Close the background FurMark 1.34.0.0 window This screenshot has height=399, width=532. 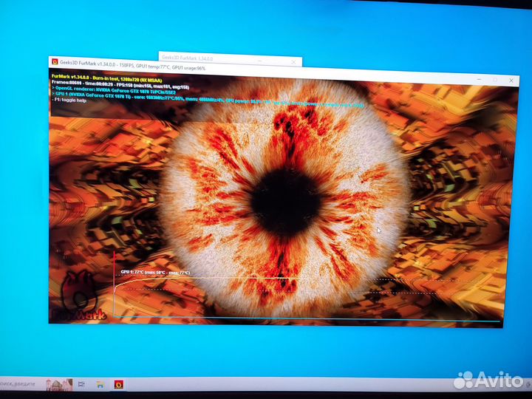pyautogui.click(x=294, y=62)
